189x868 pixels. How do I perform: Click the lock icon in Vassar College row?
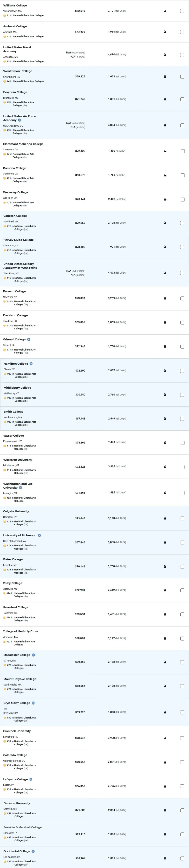165,443
